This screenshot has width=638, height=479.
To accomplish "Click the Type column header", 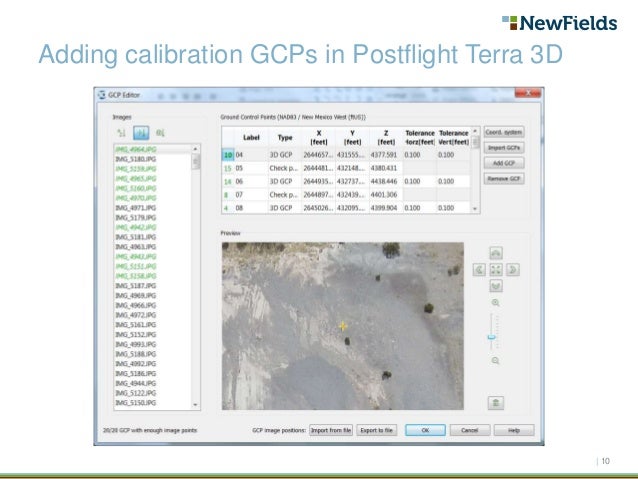I will click(285, 138).
